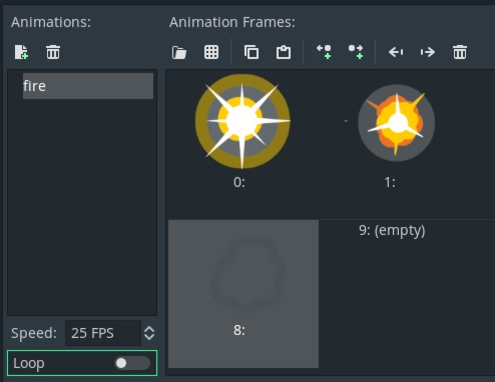Select frame 0 explosion thumbnail
The image size is (495, 382).
[x=242, y=121]
